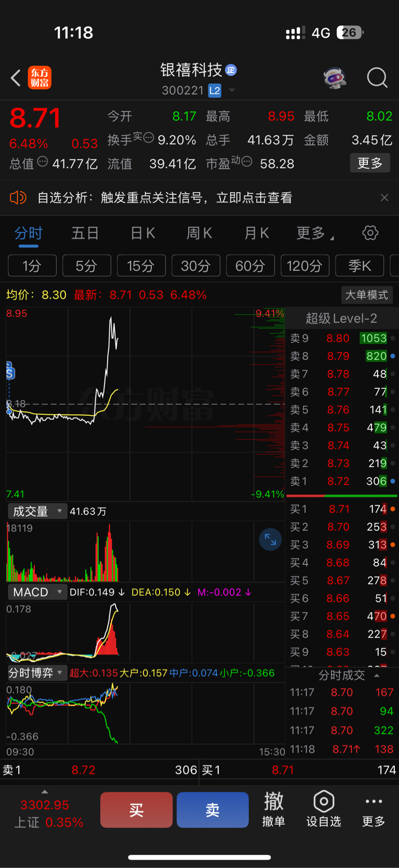Select 买1 order book row at 8.71
Image resolution: width=399 pixels, height=868 pixels.
342,509
